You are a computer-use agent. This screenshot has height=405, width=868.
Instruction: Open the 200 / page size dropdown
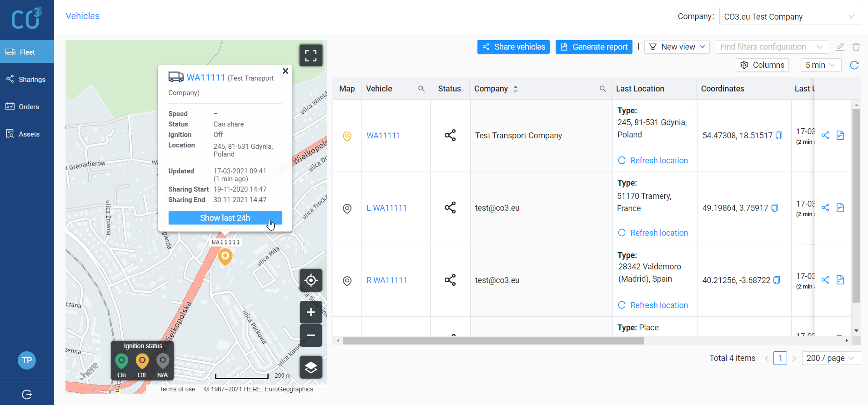831,358
